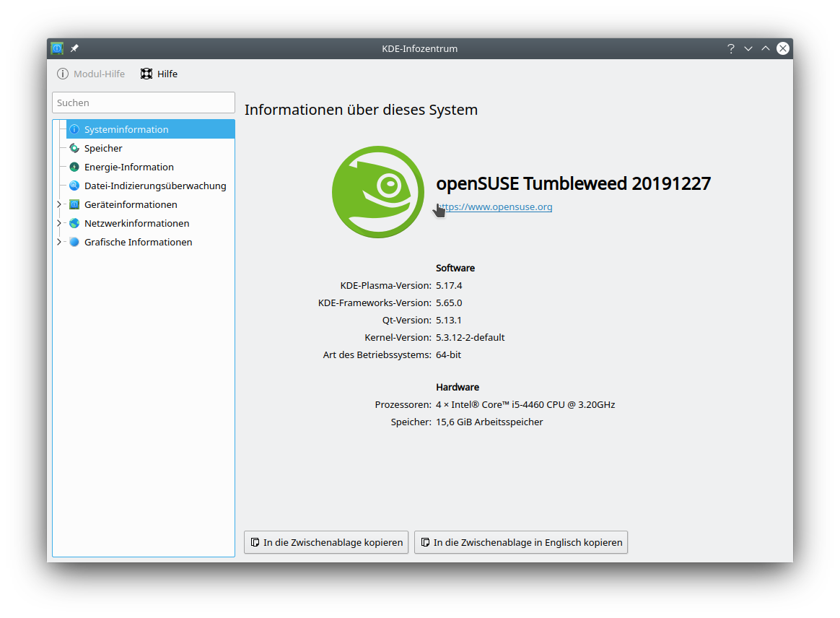Screen dimensions: 840x618
Task: Click the Datei-Indizierungsüberwachung search icon
Action: coord(74,186)
